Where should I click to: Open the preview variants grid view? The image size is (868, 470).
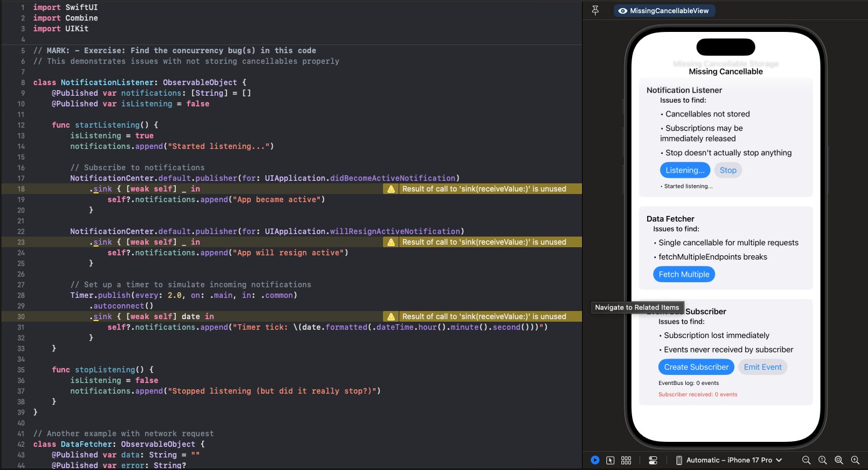[626, 460]
